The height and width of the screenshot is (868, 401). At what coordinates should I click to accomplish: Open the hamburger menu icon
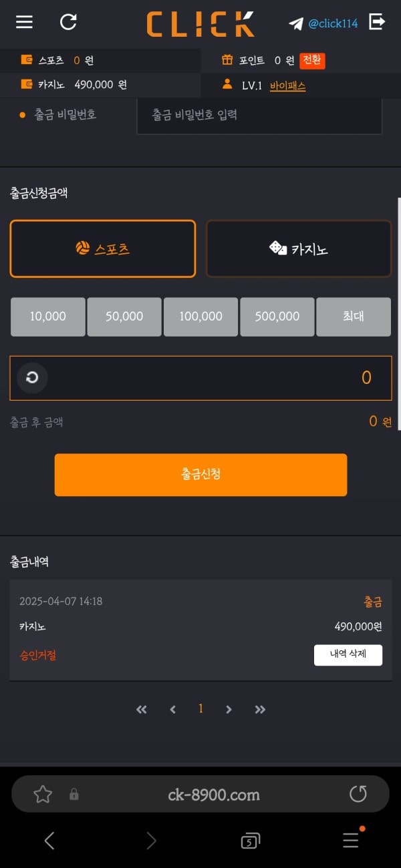point(25,22)
